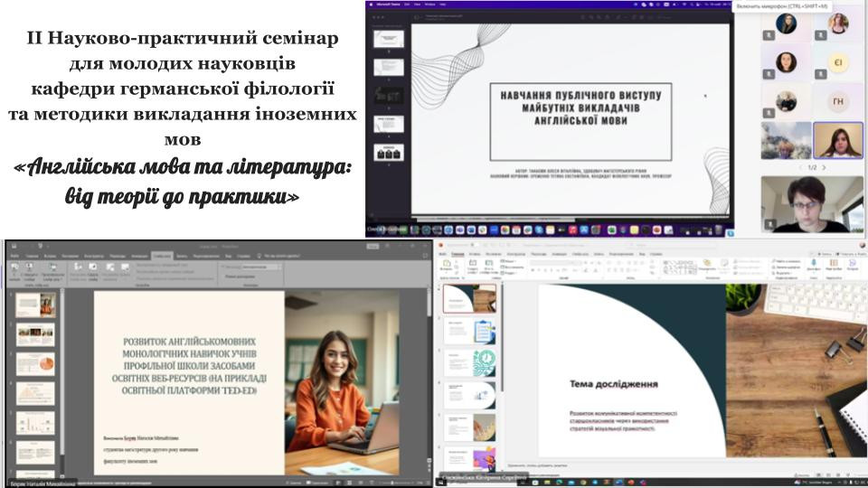This screenshot has height=488, width=868.
Task: Select dark third slide thumbnail in Teams panel
Action: click(x=389, y=96)
